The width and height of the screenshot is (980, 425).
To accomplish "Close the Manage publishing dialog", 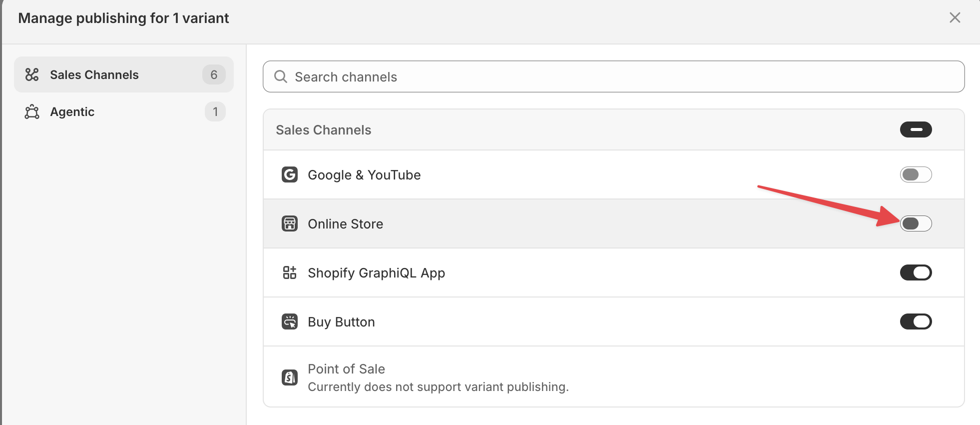I will click(955, 18).
